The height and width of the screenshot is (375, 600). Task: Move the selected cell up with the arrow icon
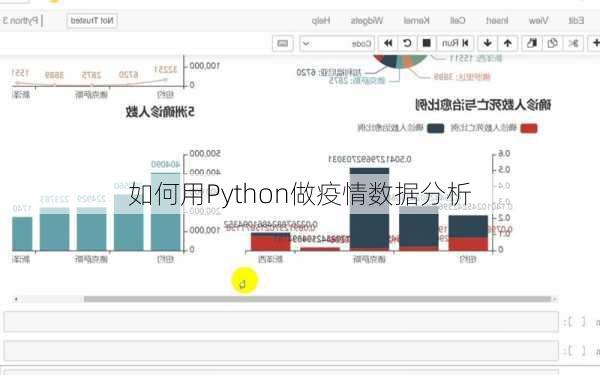[x=508, y=43]
